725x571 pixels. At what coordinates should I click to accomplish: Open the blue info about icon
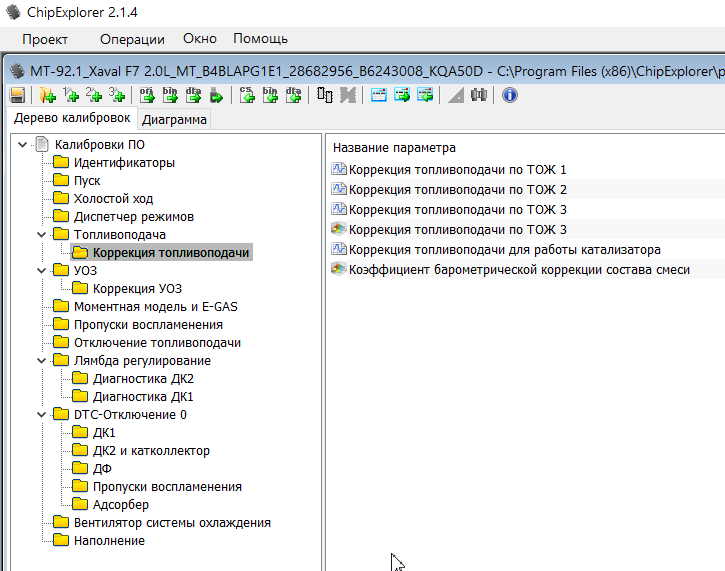coord(510,95)
